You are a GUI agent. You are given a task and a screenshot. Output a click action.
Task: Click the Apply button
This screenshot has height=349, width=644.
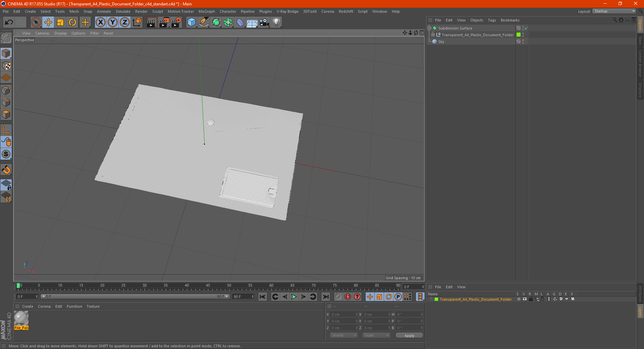409,335
